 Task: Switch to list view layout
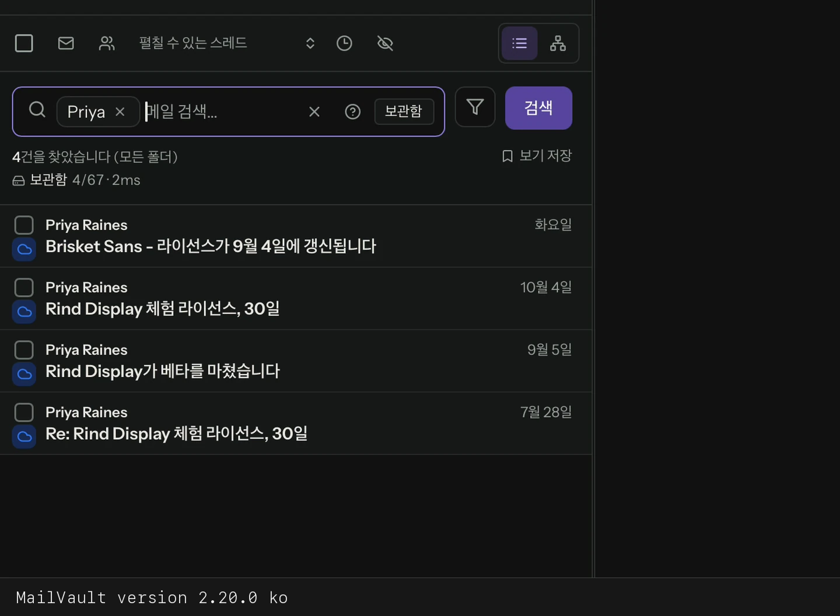(519, 43)
